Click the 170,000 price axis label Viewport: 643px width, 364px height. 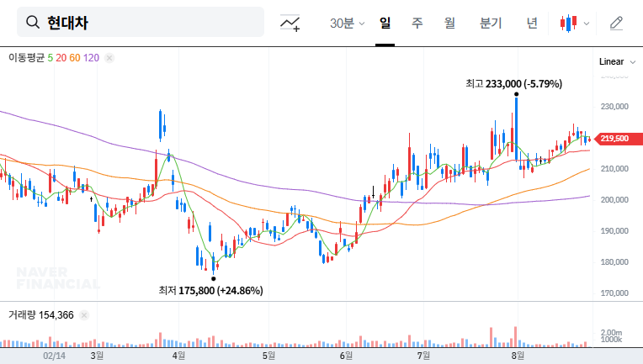tap(614, 293)
